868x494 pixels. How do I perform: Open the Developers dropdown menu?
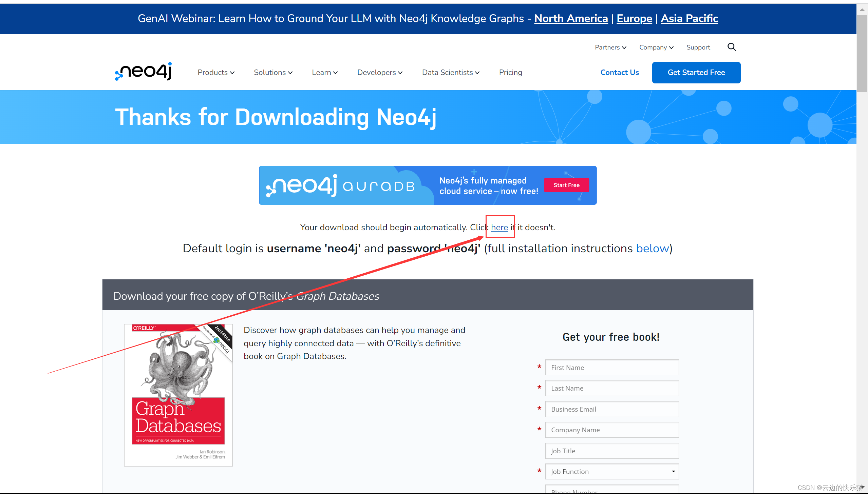[x=379, y=73]
